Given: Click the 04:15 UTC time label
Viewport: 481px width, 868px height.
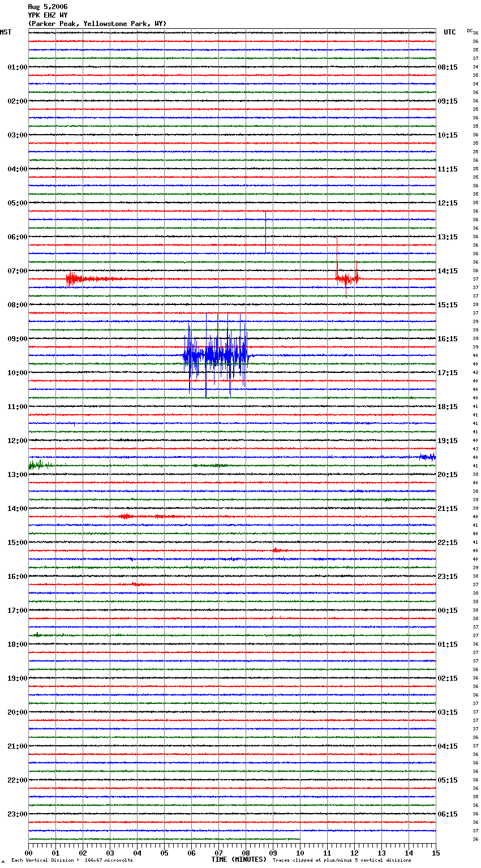Looking at the screenshot, I should coord(448,746).
